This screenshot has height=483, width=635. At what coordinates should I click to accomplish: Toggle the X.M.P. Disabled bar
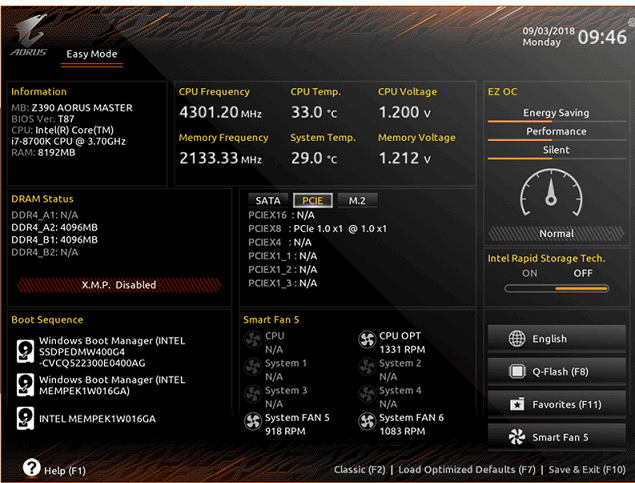[x=119, y=285]
